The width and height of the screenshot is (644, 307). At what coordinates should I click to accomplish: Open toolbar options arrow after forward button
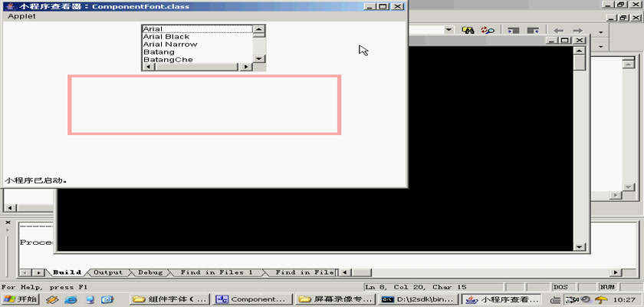point(601,32)
